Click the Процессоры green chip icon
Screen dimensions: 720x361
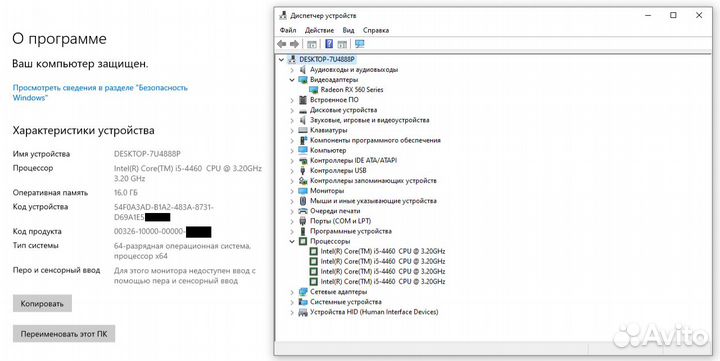pos(303,242)
